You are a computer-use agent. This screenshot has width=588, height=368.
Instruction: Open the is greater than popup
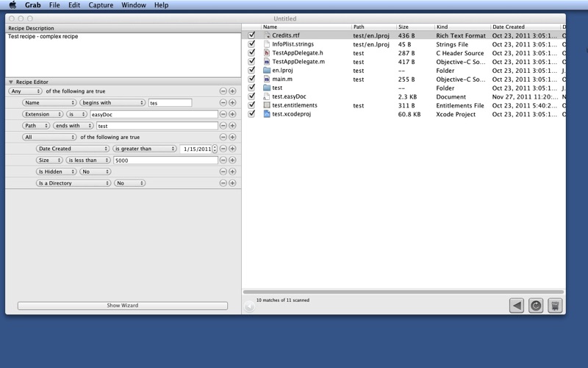[145, 149]
